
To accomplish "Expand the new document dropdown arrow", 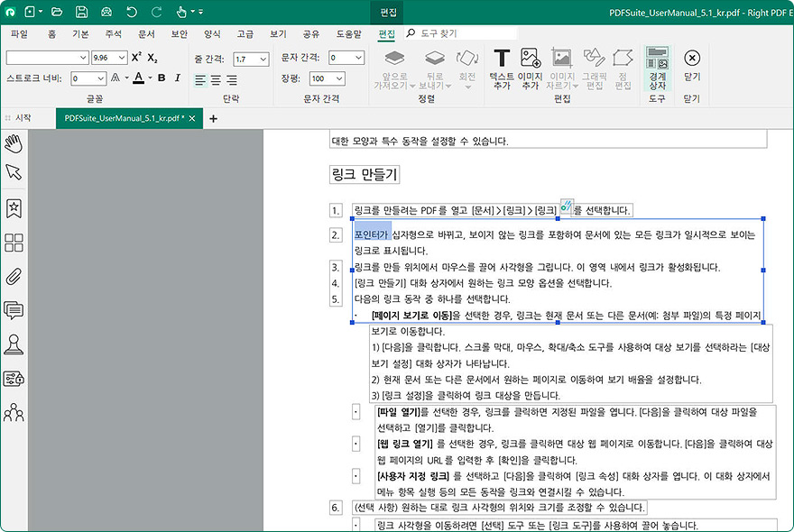I will 41,12.
